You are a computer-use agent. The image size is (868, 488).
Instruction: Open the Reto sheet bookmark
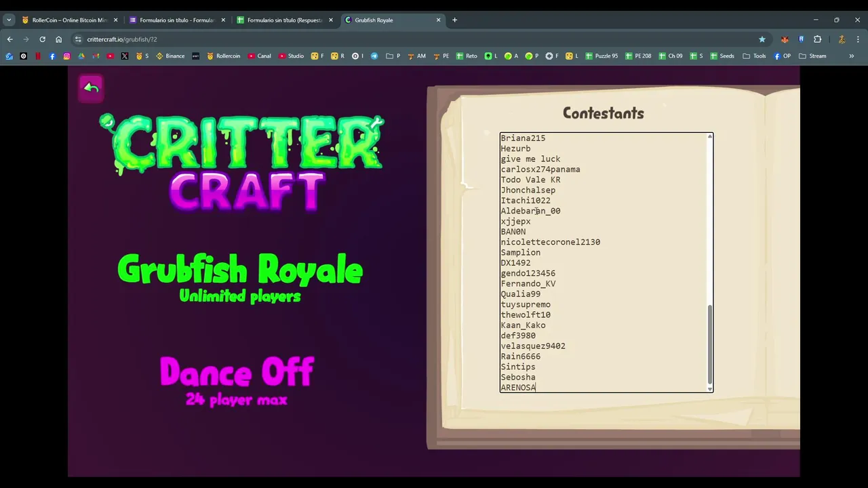[x=467, y=56]
